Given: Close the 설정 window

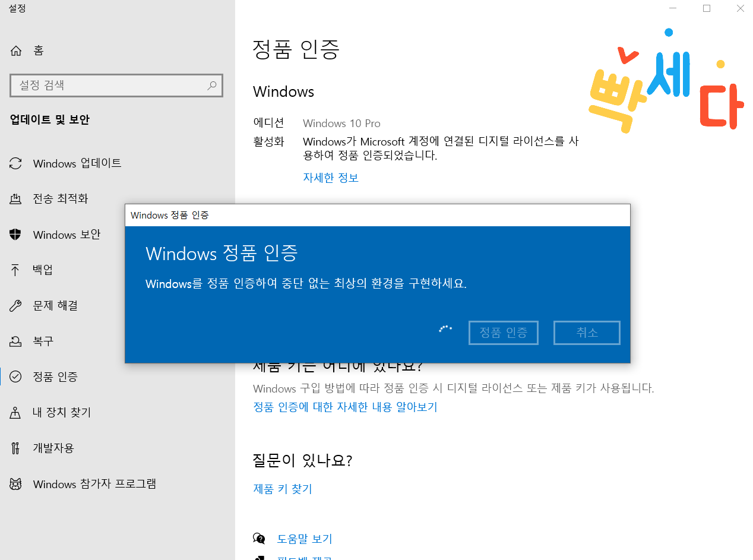Looking at the screenshot, I should [740, 8].
